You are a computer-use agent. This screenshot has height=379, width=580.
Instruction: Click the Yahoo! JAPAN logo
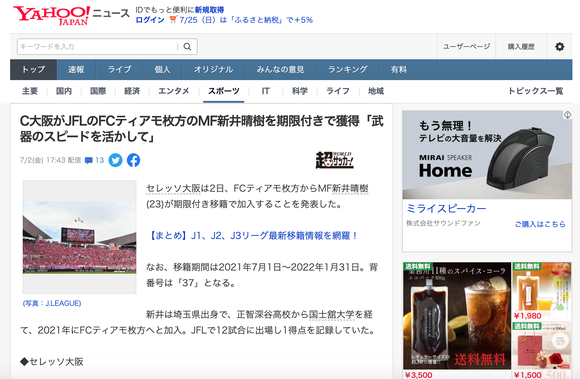pos(52,16)
